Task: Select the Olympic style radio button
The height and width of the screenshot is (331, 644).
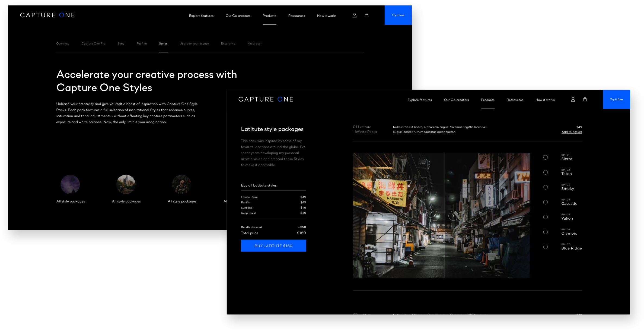Action: click(546, 232)
